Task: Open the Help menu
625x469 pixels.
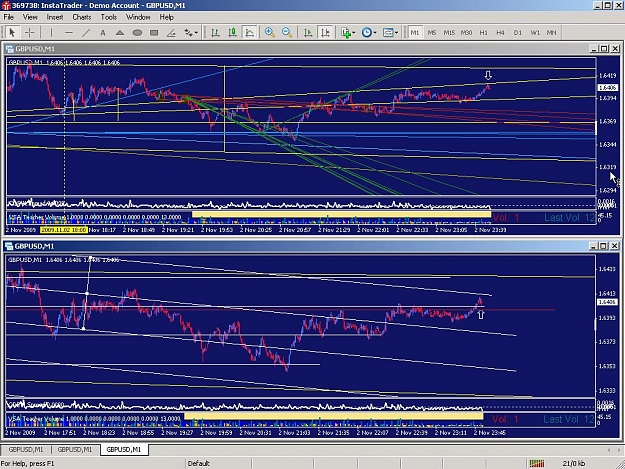Action: 167,17
